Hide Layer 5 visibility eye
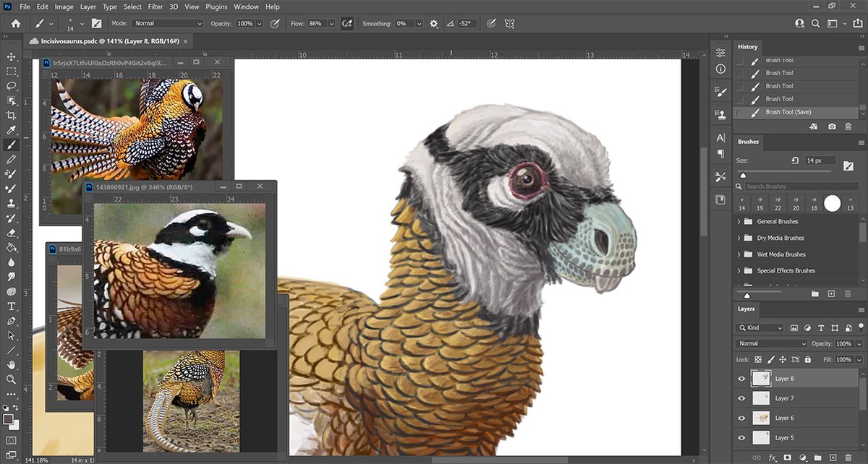Screen dimensions: 868x464 pos(741,437)
